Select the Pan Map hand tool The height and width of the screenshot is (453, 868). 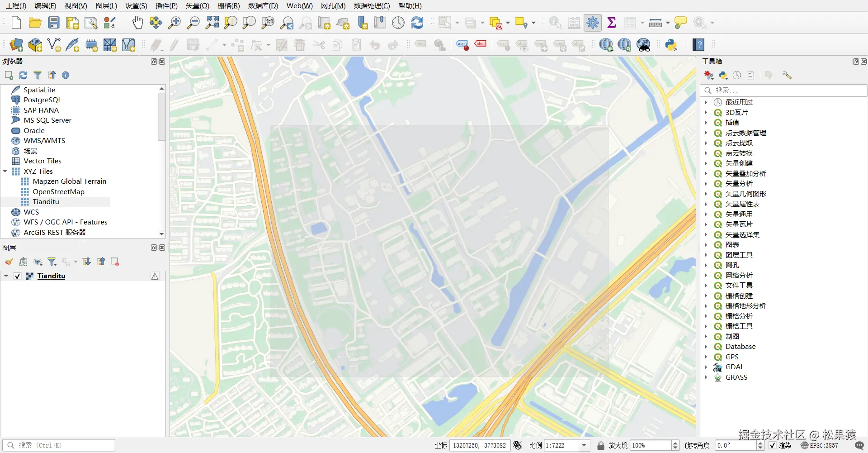[137, 23]
